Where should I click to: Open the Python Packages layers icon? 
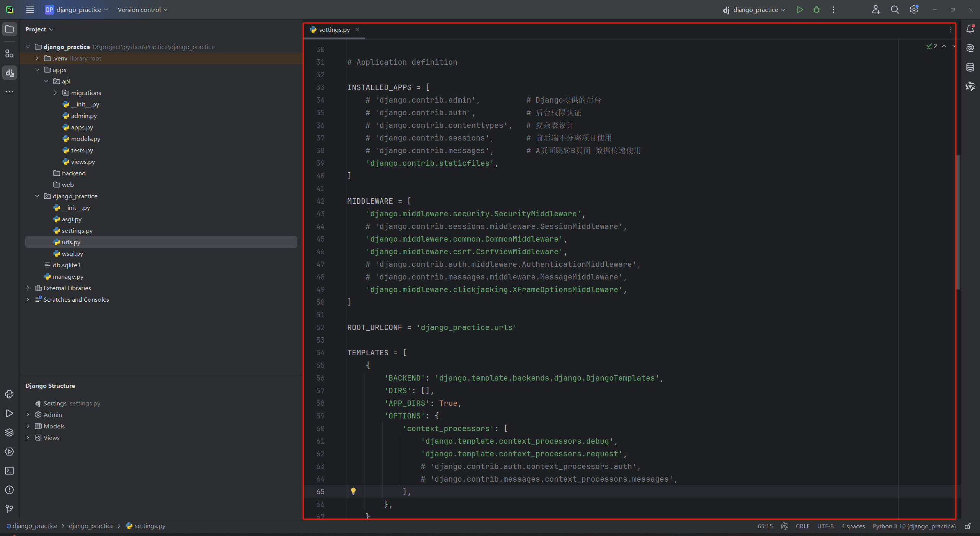[9, 433]
